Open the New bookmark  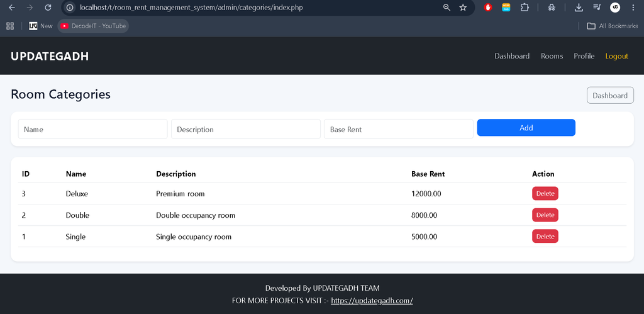click(41, 26)
